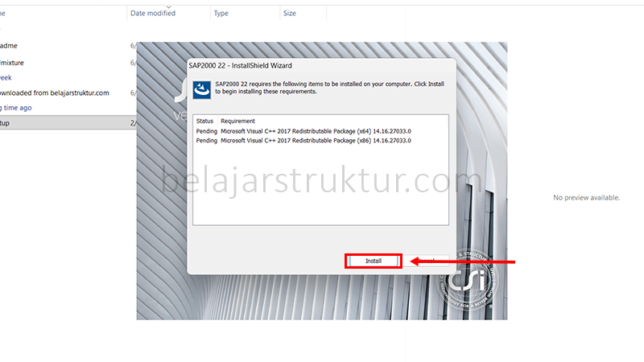This screenshot has width=644, height=362.
Task: Click the Cancel button in the InstallShield wizard
Action: [x=426, y=261]
